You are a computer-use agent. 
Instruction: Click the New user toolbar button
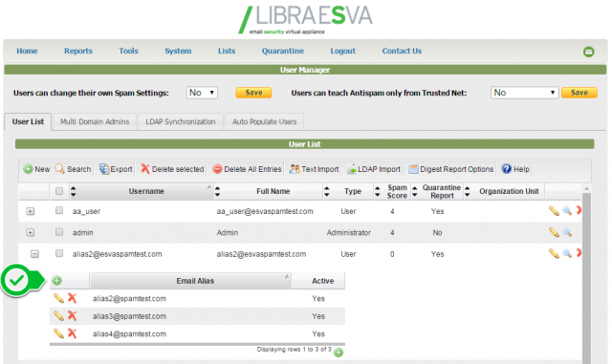point(36,169)
